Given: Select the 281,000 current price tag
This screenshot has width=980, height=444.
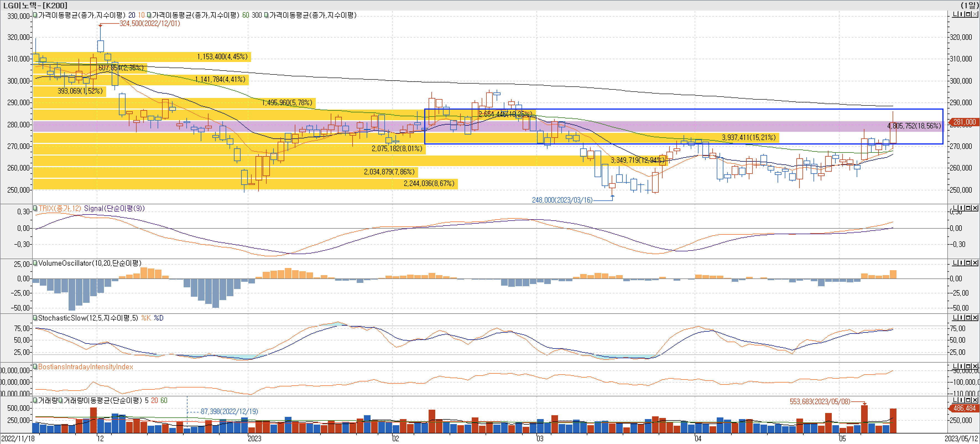Looking at the screenshot, I should tap(965, 122).
